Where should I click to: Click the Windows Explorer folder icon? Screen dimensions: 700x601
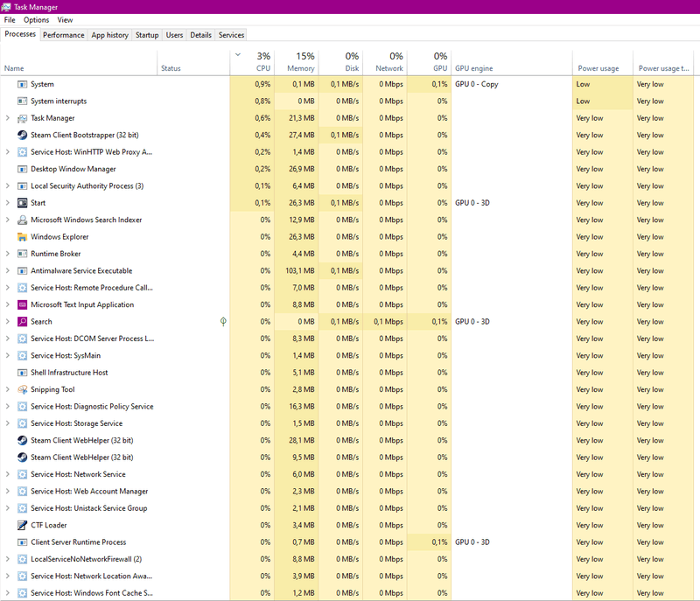23,237
